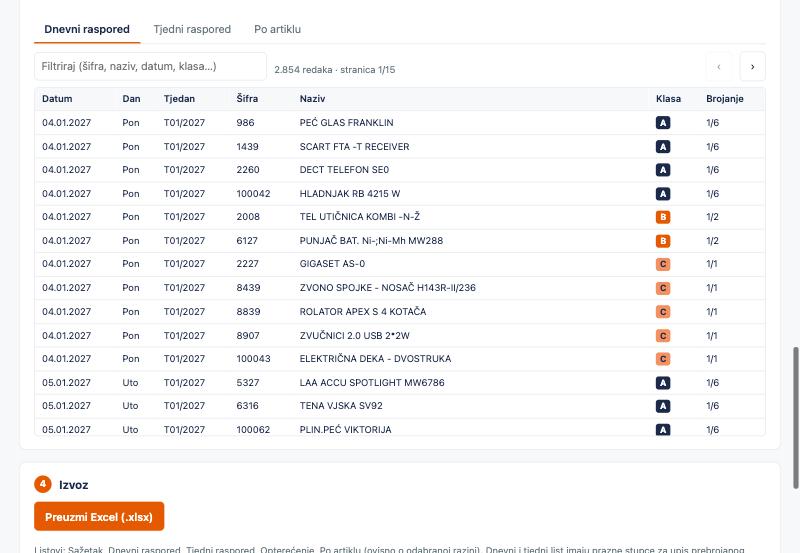Select the Dnevni raspored tab
This screenshot has width=800, height=553.
(x=87, y=30)
